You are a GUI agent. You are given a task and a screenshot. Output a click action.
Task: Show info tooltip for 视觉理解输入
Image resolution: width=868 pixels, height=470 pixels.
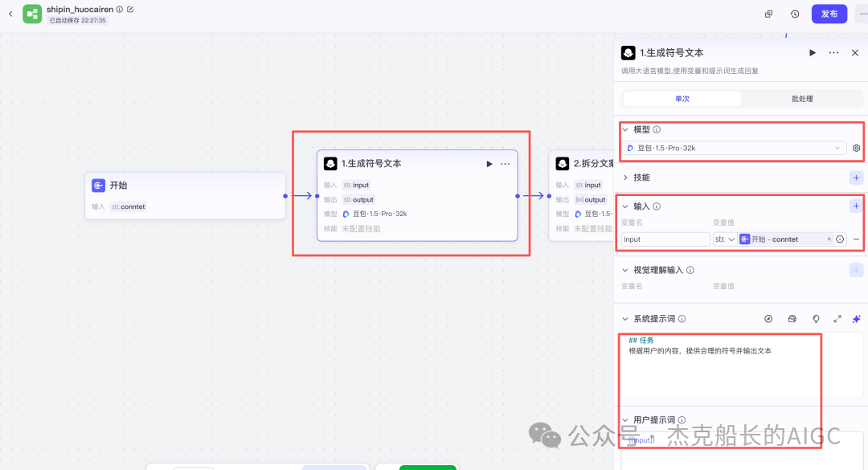click(x=690, y=270)
